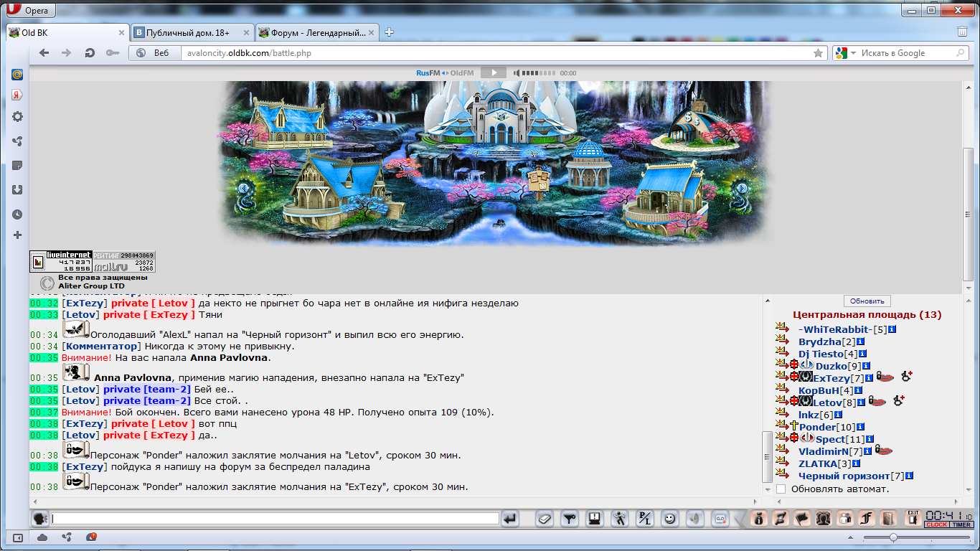Toggle the Обновлять автомат. checkbox
The width and height of the screenshot is (980, 551).
pos(781,489)
